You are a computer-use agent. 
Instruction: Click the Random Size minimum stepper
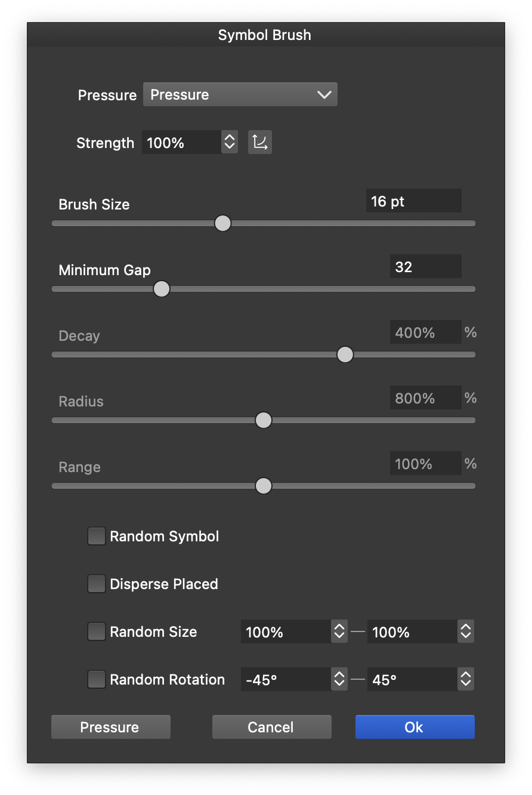pyautogui.click(x=339, y=631)
